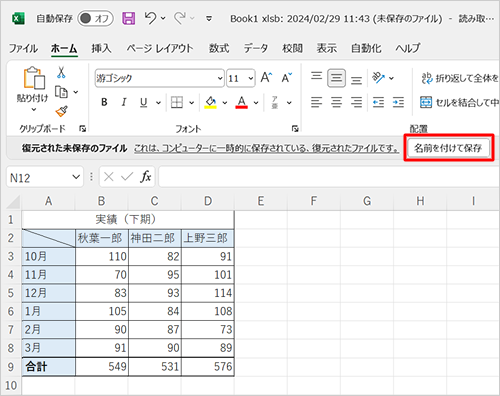
Task: Click the Cut scissors icon
Action: [61, 72]
